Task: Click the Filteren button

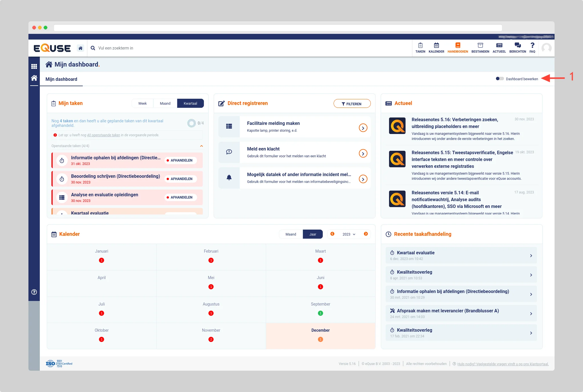Action: pyautogui.click(x=352, y=104)
